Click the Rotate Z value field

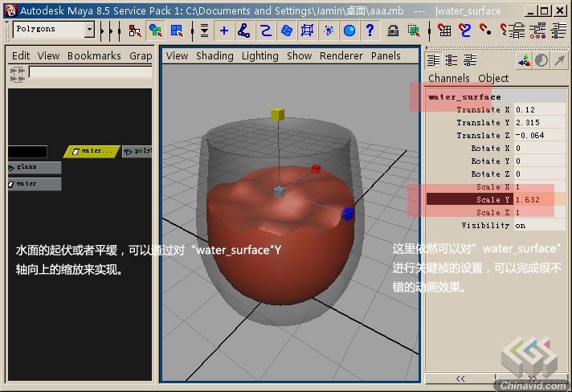pos(540,174)
